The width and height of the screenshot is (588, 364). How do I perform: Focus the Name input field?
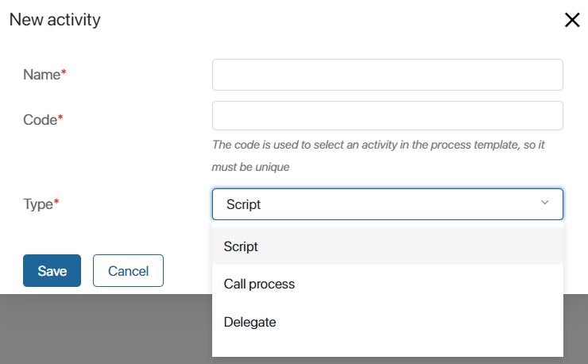[388, 75]
